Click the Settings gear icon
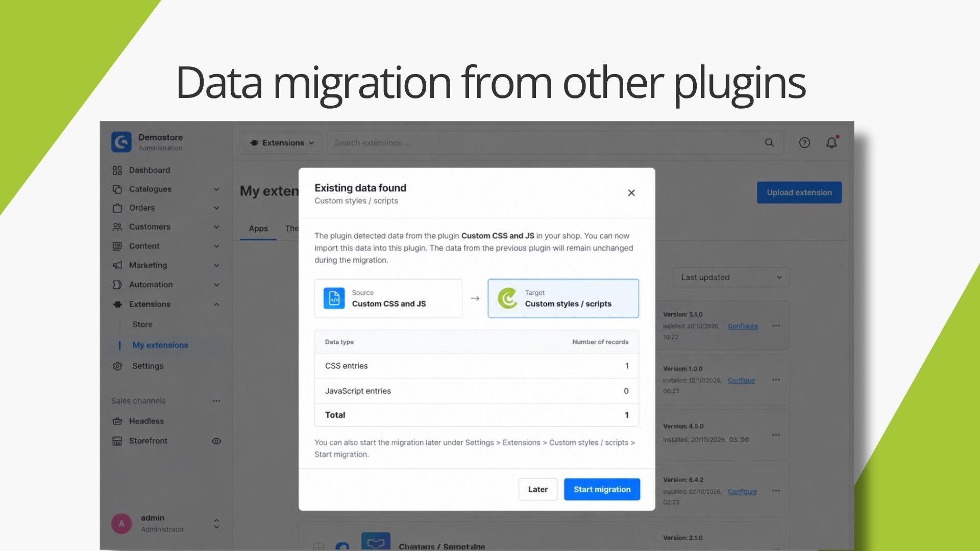The image size is (980, 551). click(117, 366)
